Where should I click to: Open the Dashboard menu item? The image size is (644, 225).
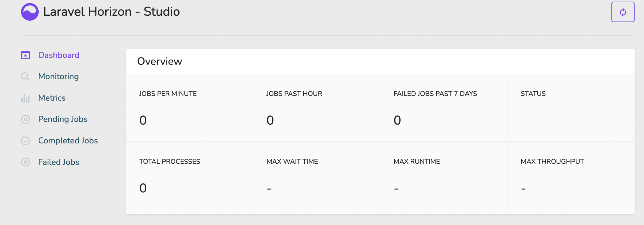point(58,55)
